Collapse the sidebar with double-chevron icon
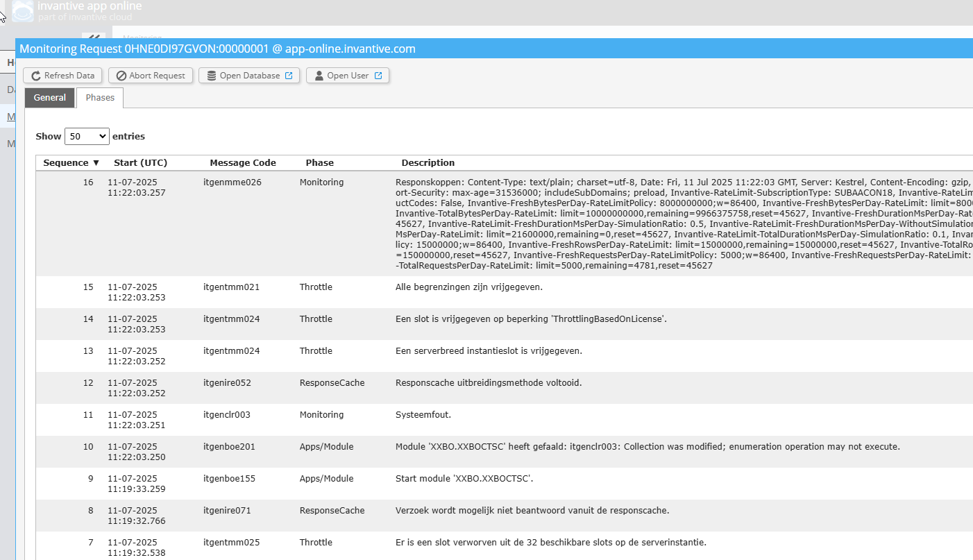The width and height of the screenshot is (973, 560). [x=92, y=38]
